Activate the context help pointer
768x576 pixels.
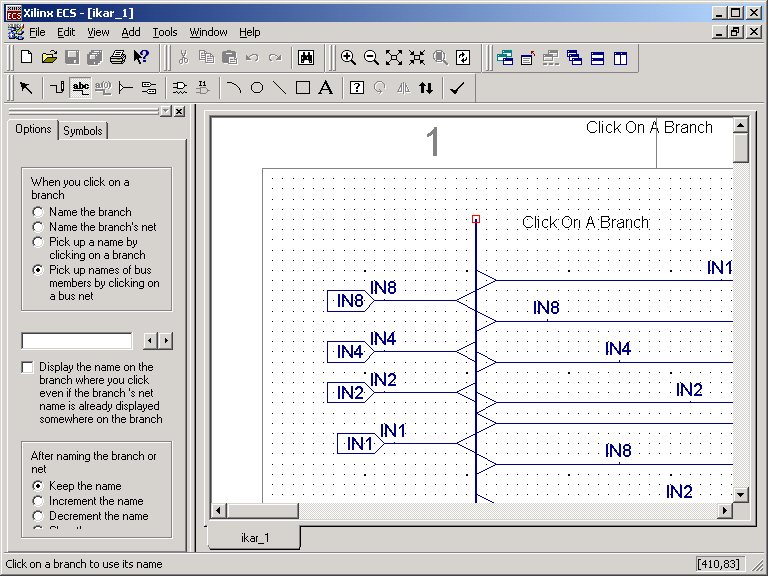click(x=141, y=58)
